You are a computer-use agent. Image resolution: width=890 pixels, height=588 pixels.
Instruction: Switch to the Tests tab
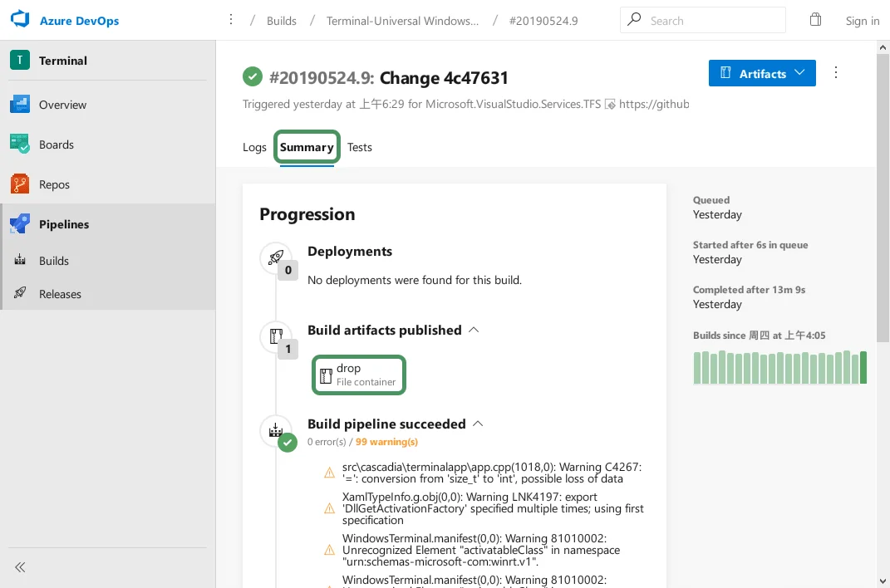point(359,148)
